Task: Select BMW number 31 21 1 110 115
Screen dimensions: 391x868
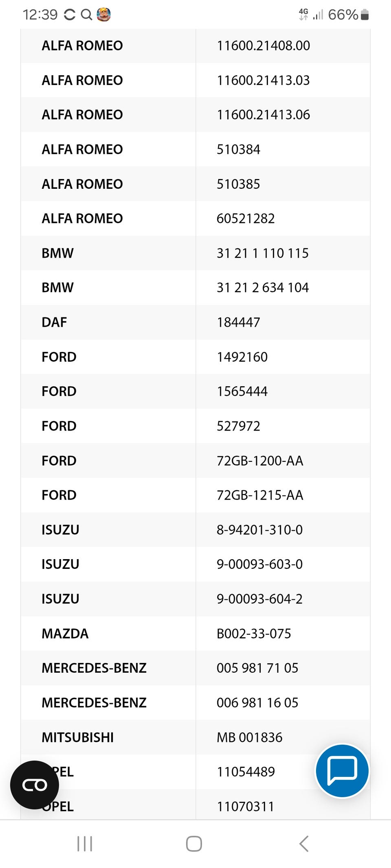Action: click(263, 253)
